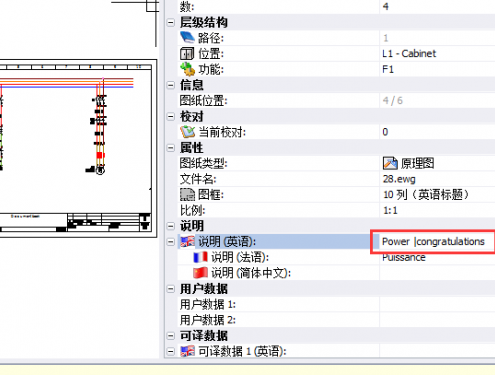Viewport: 495px width, 375px height.
Task: Select the 文件名 value 28.ewg
Action: pyautogui.click(x=399, y=179)
